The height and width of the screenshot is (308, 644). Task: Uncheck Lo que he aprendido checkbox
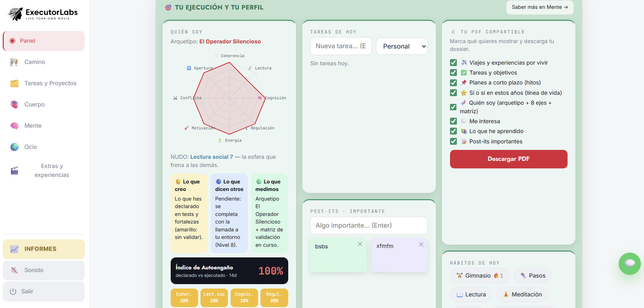pos(454,131)
